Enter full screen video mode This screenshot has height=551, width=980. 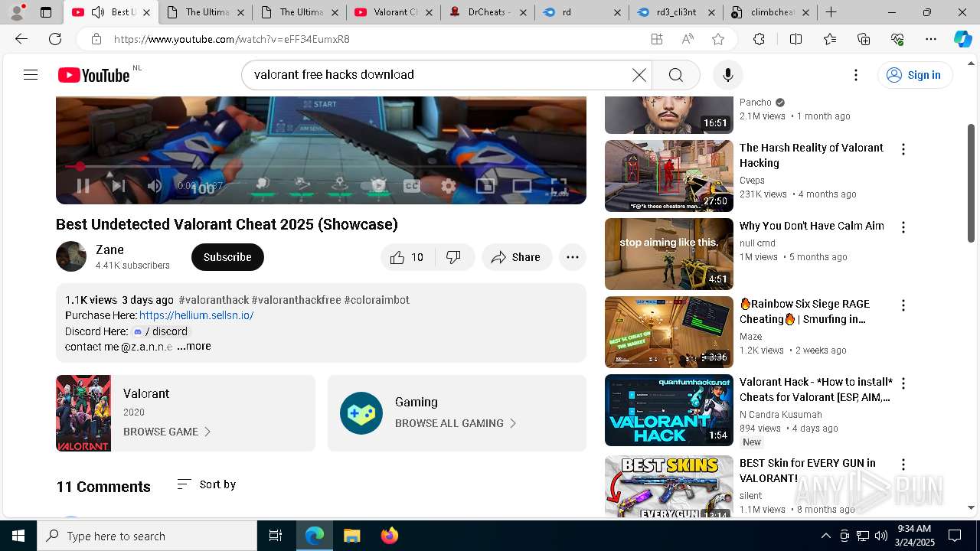click(559, 185)
